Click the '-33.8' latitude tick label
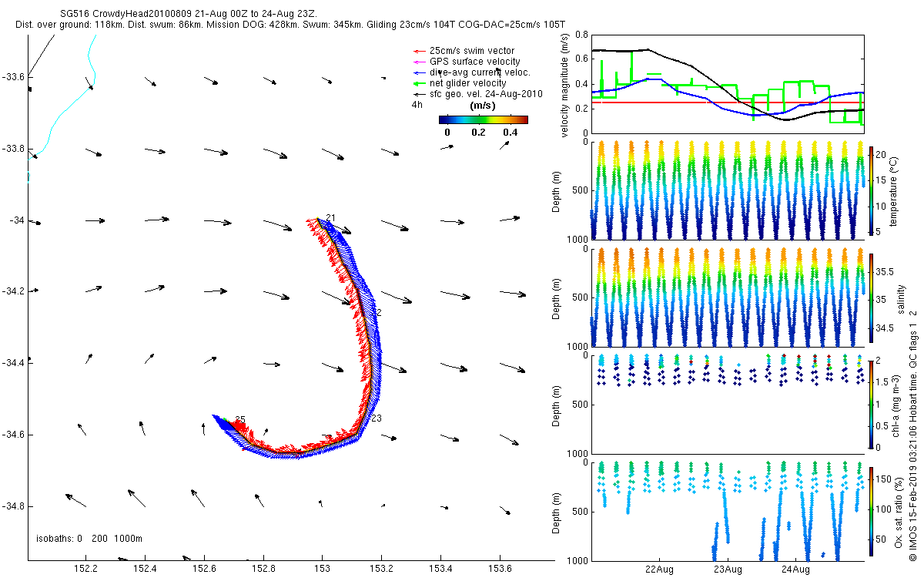924x578 pixels. (13, 149)
